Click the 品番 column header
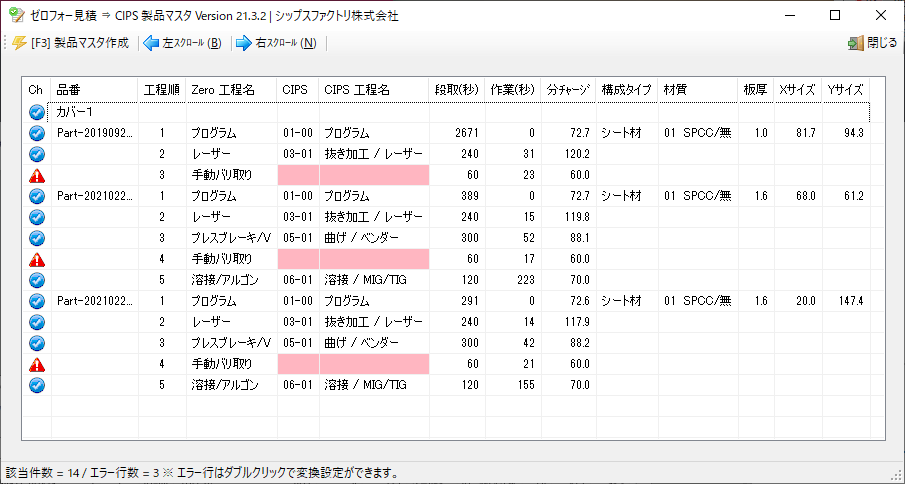 pyautogui.click(x=95, y=90)
